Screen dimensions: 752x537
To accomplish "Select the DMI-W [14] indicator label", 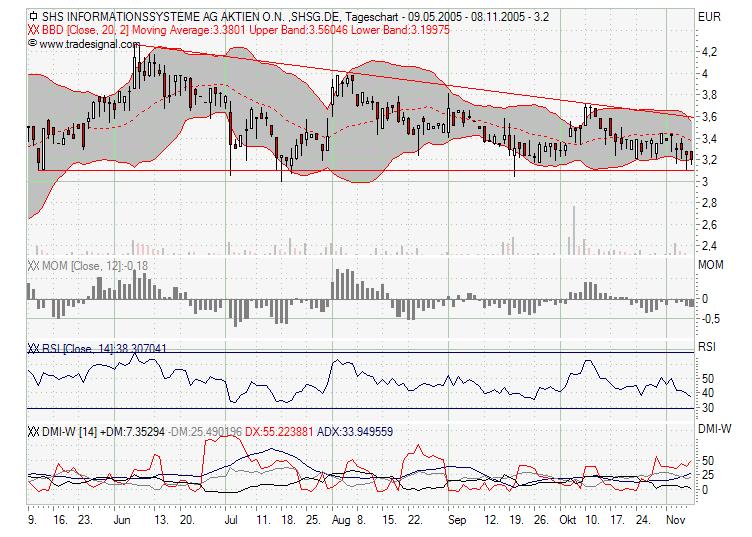I will [78, 431].
